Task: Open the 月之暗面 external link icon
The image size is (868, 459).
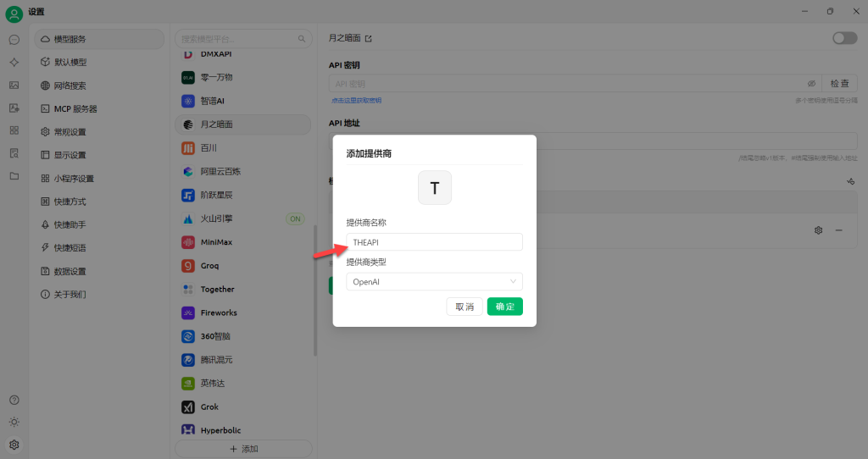Action: [x=369, y=38]
